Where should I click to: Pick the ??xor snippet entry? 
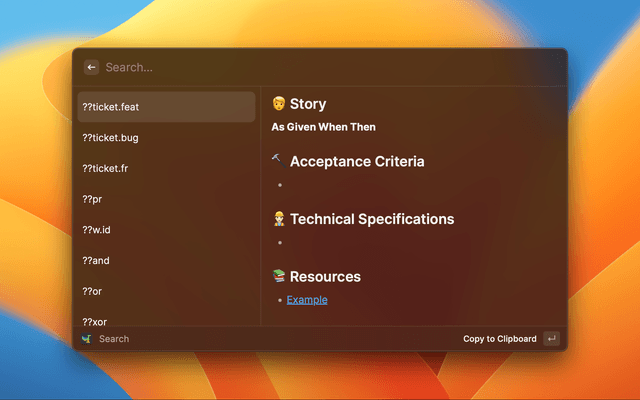point(166,320)
